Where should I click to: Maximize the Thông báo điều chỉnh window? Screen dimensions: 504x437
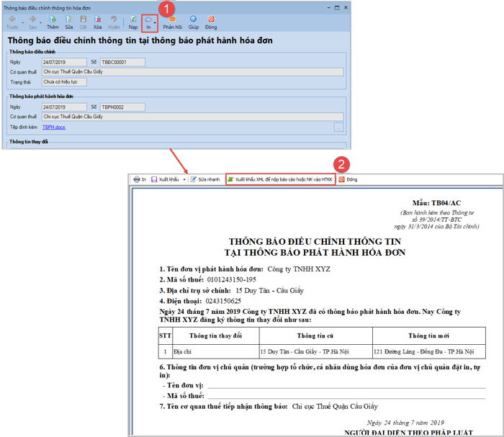(x=337, y=7)
